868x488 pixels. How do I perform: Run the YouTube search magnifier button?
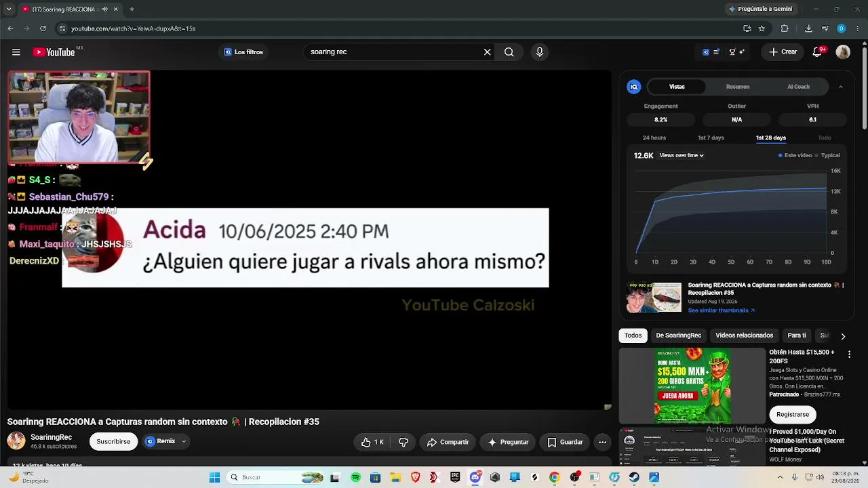509,52
